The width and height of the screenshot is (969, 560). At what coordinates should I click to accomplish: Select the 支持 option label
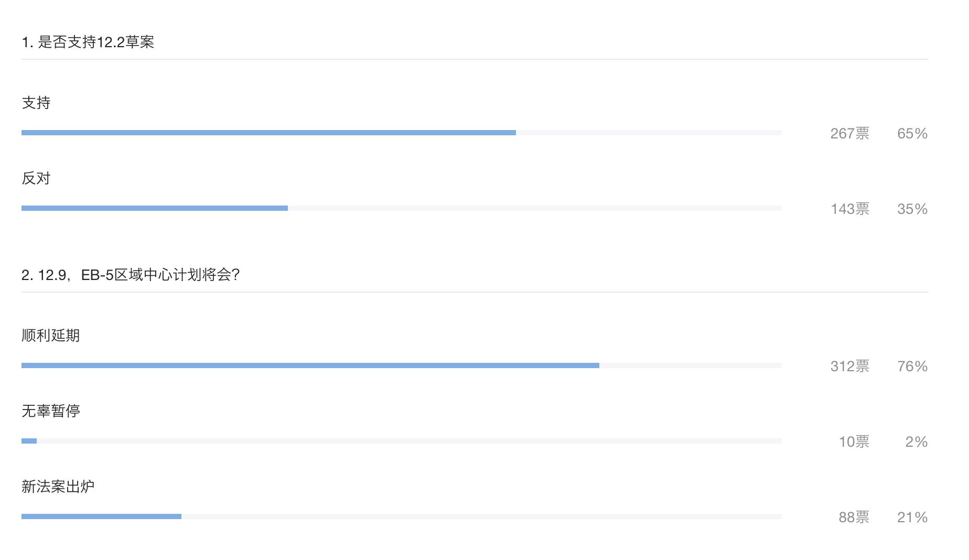point(36,103)
